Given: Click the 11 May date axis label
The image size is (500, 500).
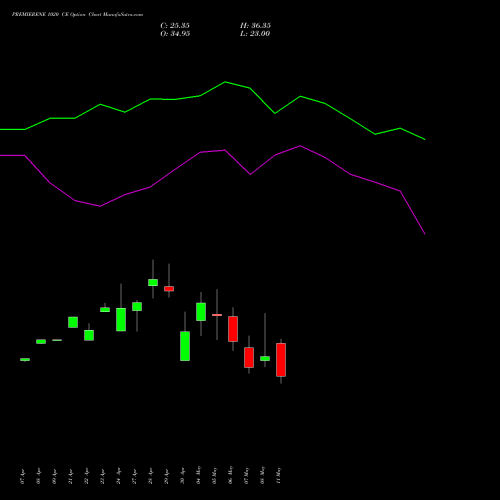Looking at the screenshot, I should coord(278,475).
